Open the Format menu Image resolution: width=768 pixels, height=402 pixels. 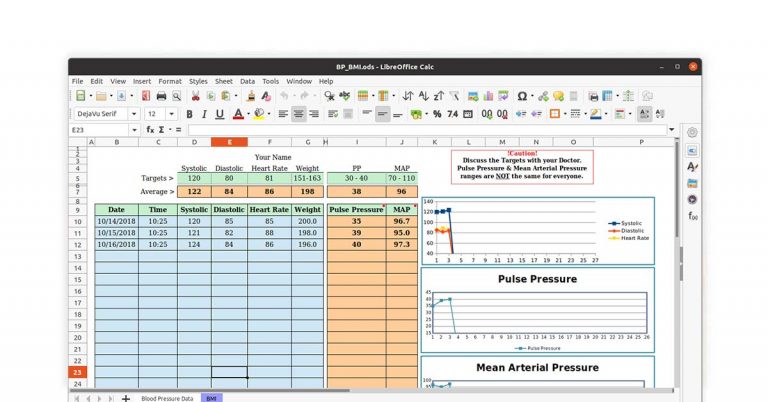[x=170, y=81]
